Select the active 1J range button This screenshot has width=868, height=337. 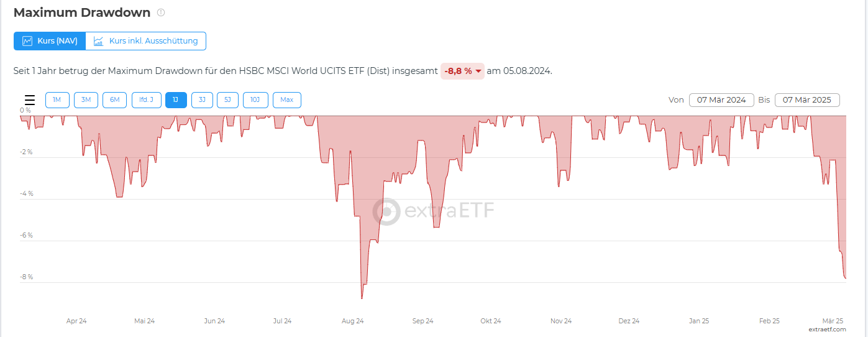(176, 100)
